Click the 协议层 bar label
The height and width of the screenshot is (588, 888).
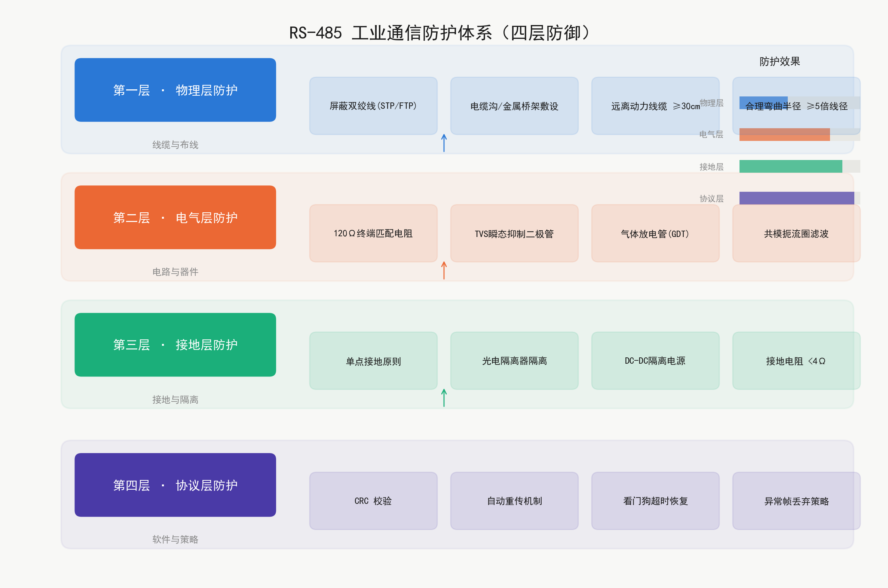[x=711, y=199]
